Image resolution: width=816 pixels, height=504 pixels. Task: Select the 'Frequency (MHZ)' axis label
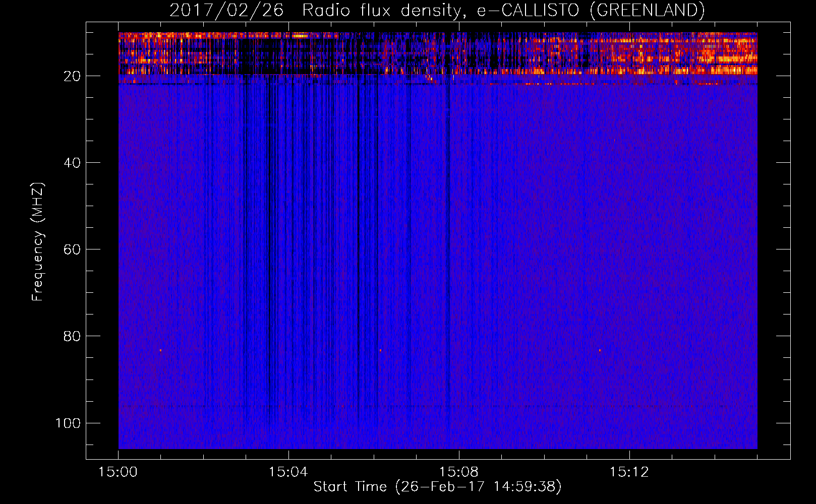[38, 241]
